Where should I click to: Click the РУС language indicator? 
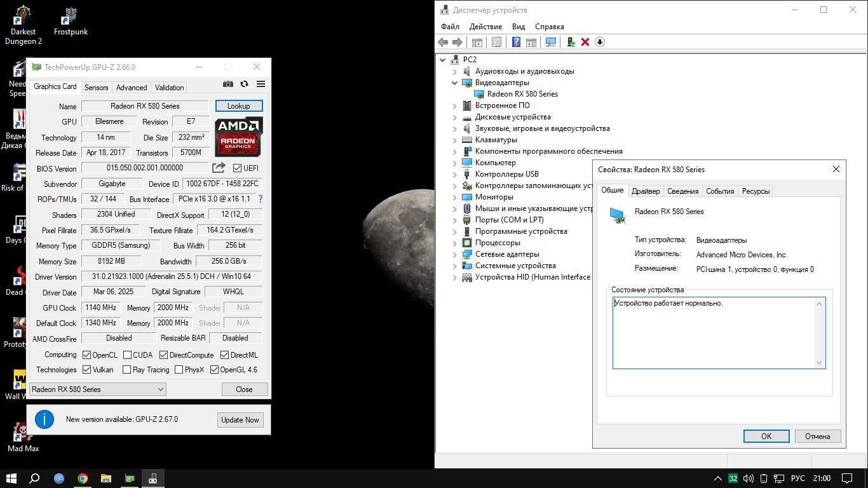coord(797,478)
